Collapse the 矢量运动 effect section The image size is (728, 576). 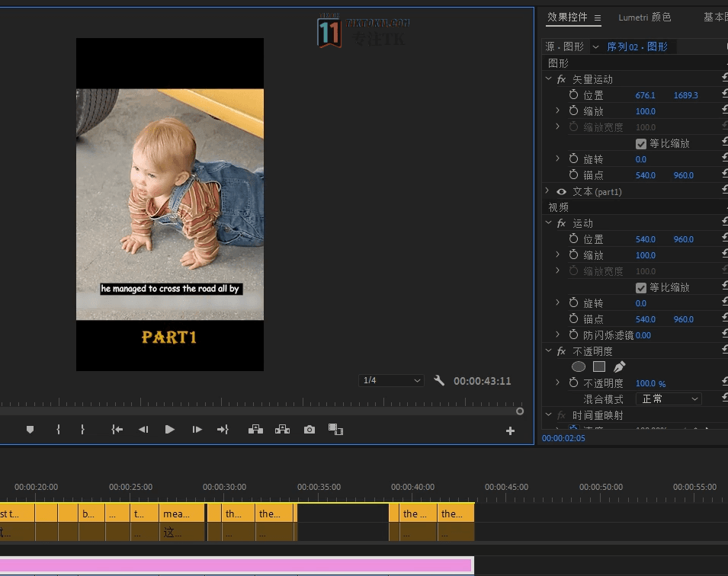click(549, 79)
